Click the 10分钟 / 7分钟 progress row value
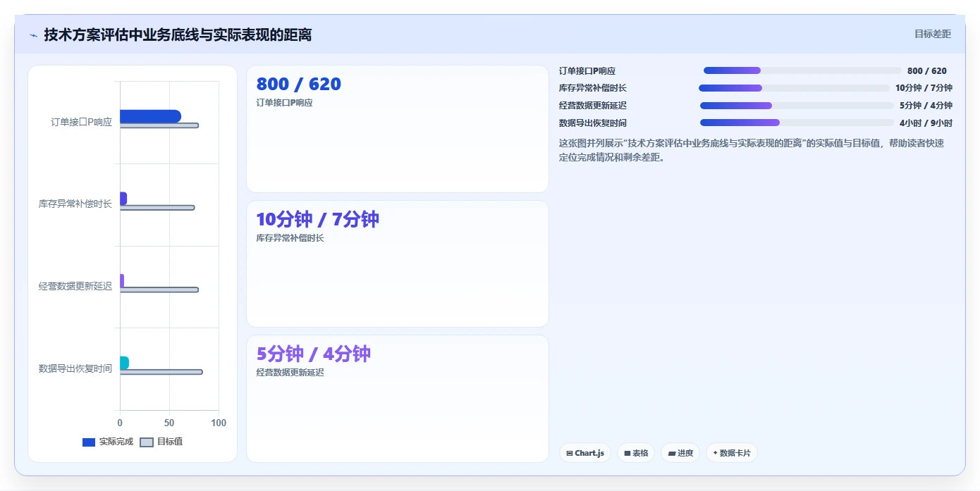980x491 pixels. [x=924, y=88]
